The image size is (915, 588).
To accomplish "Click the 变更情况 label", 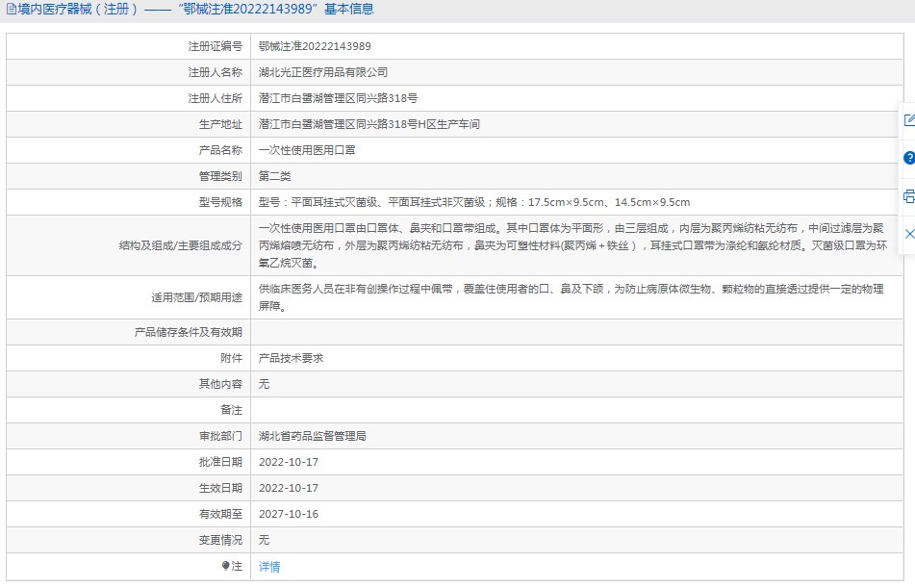I will pyautogui.click(x=220, y=540).
